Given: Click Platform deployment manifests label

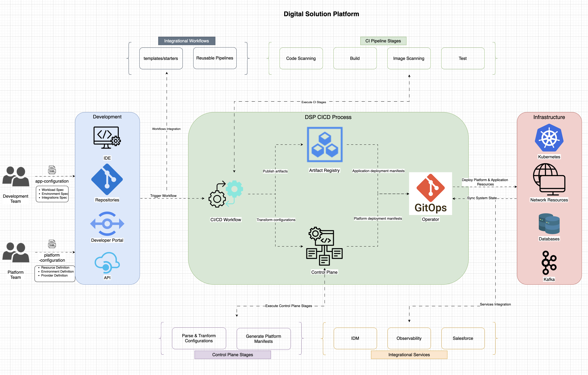Looking at the screenshot, I should tap(378, 219).
